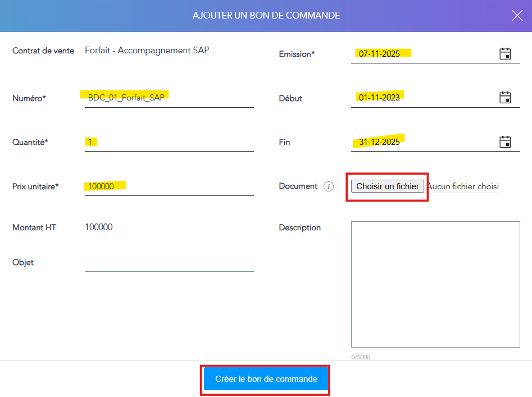Click the 0/5000 character counter
This screenshot has width=532, height=397.
[x=361, y=357]
